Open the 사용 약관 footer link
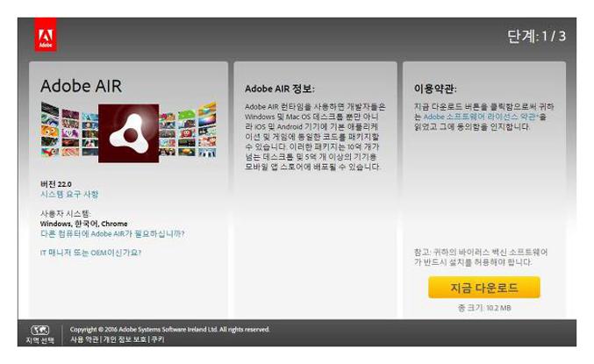The height and width of the screenshot is (364, 594). [x=85, y=339]
